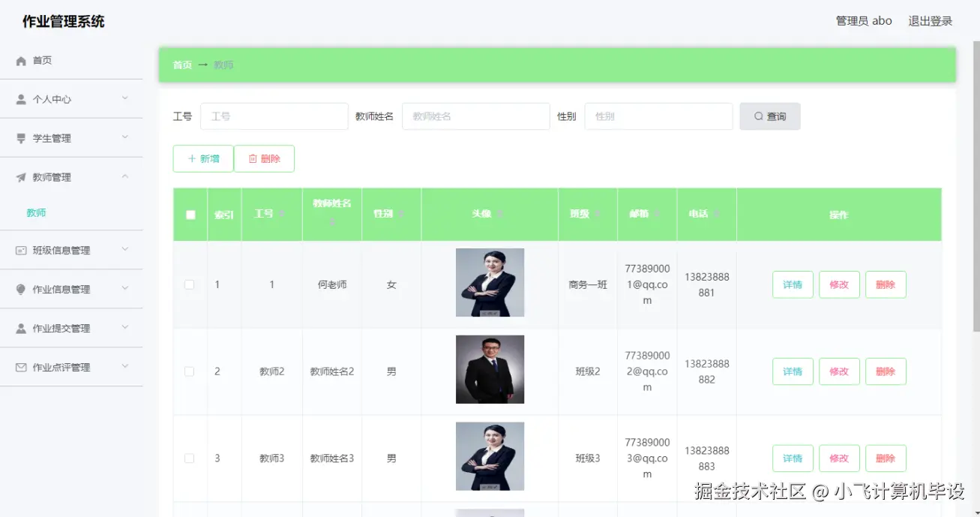Check the row checkbox for 教师3

(190, 458)
